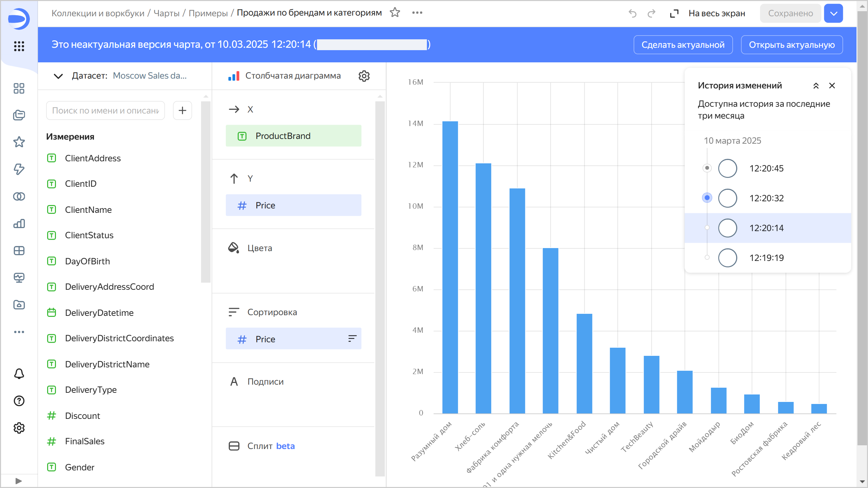
Task: Click the add field plus button
Action: pos(182,110)
